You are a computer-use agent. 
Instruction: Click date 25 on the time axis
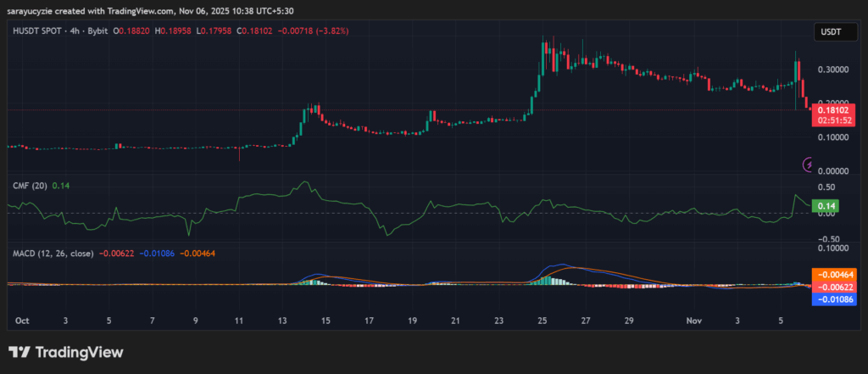click(542, 322)
